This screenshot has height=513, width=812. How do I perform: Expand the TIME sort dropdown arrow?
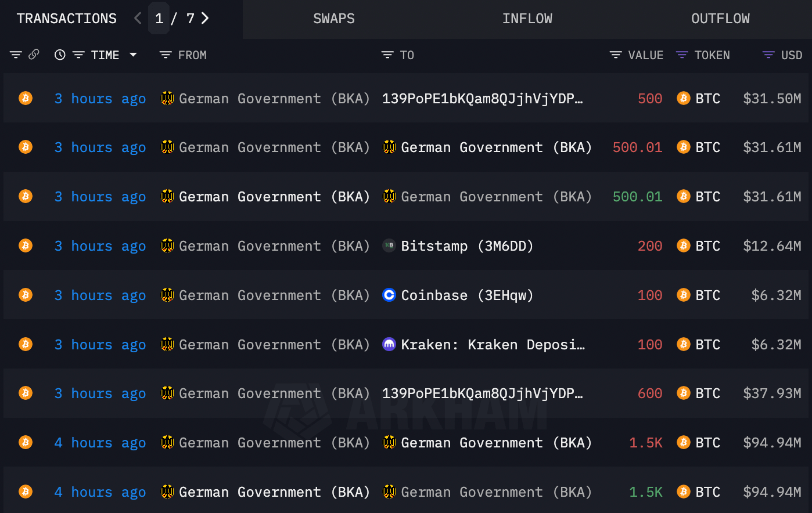pos(133,55)
